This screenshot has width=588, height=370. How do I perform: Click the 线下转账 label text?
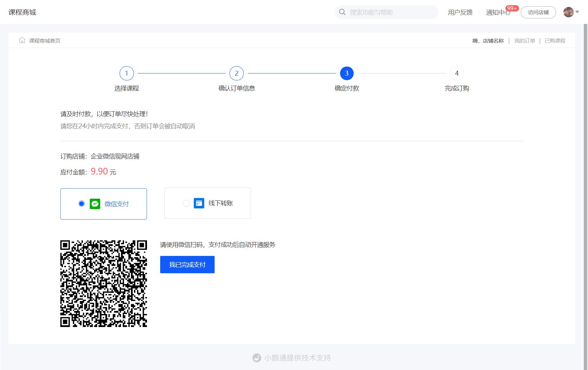221,203
